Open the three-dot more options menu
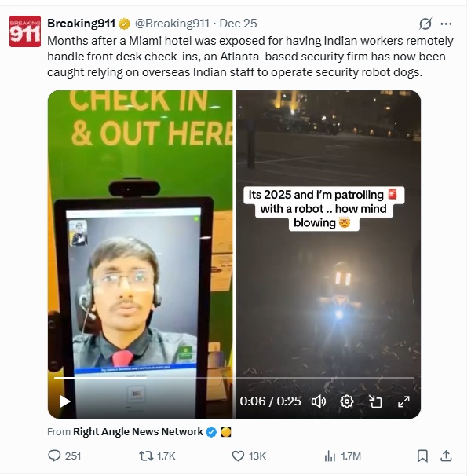 pyautogui.click(x=446, y=24)
